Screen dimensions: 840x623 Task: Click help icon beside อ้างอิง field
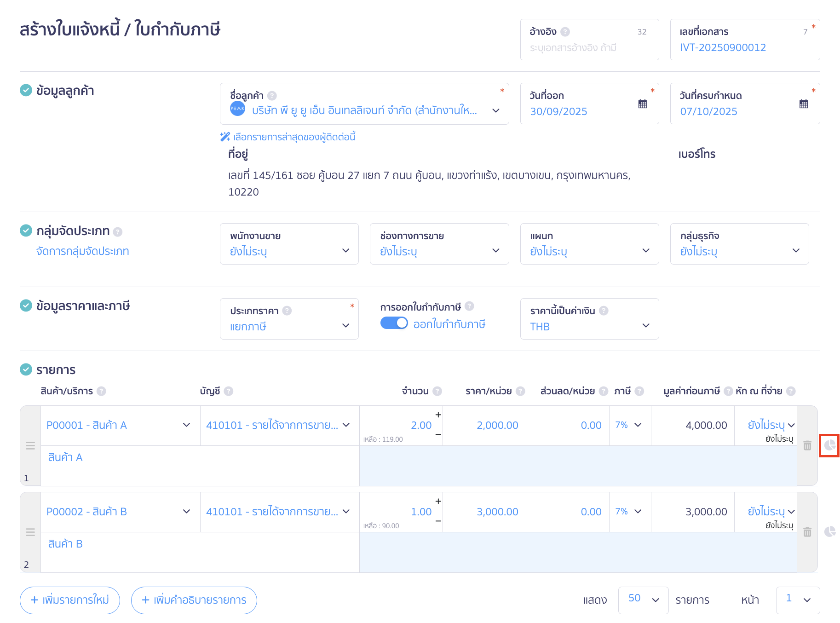[565, 31]
